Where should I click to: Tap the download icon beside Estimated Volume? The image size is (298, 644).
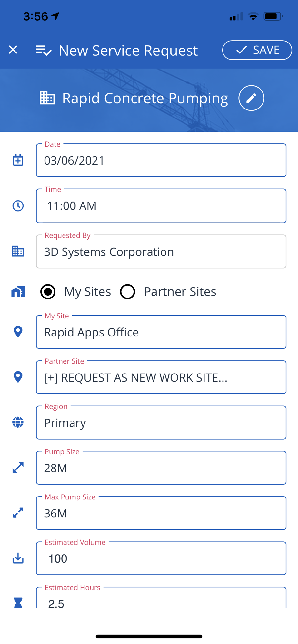click(18, 558)
